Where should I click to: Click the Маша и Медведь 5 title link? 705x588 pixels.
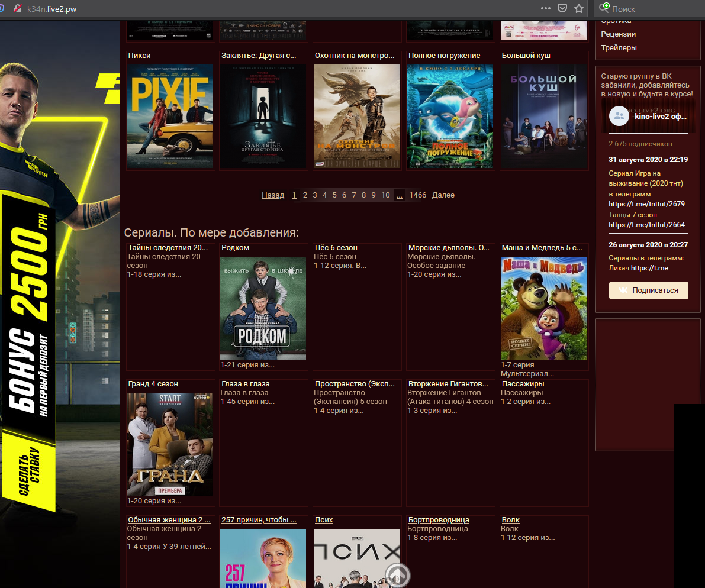click(x=542, y=248)
